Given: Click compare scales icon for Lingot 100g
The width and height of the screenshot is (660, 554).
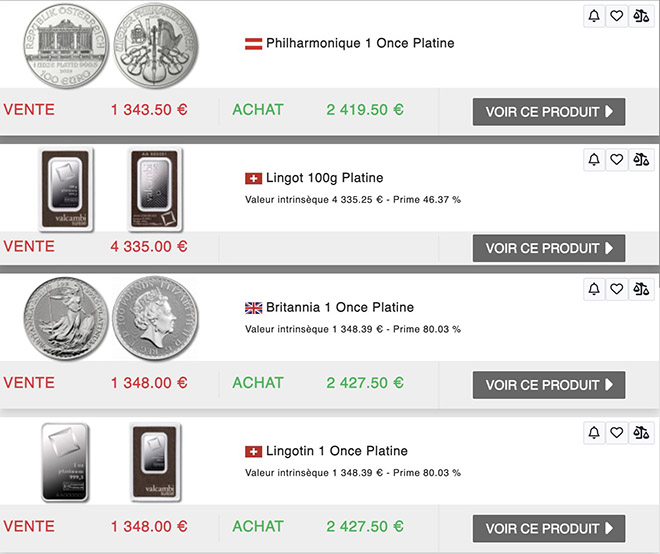Looking at the screenshot, I should pos(641,159).
